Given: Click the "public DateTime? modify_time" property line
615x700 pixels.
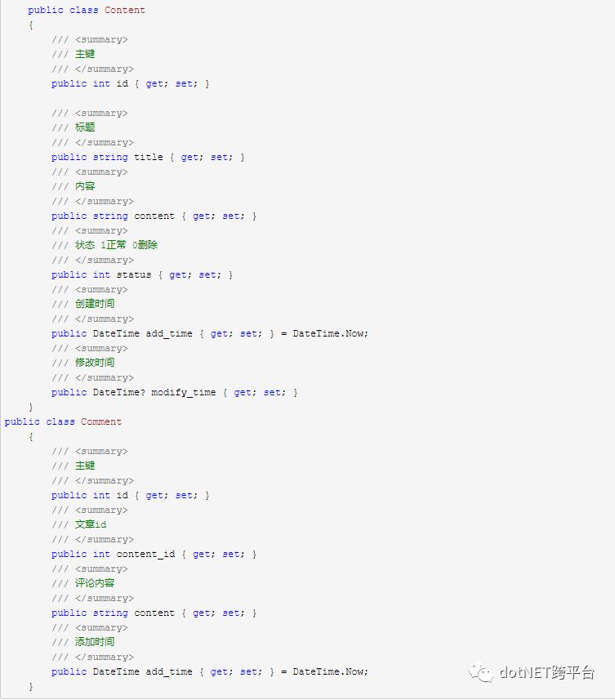Looking at the screenshot, I should pyautogui.click(x=175, y=392).
